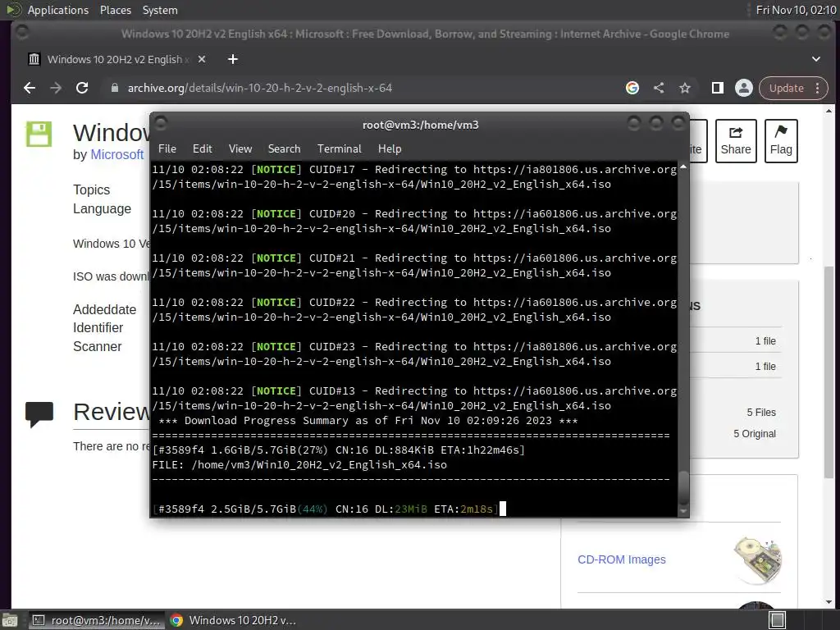This screenshot has width=840, height=630.
Task: Click the terminal scrollbar down arrow
Action: (683, 511)
